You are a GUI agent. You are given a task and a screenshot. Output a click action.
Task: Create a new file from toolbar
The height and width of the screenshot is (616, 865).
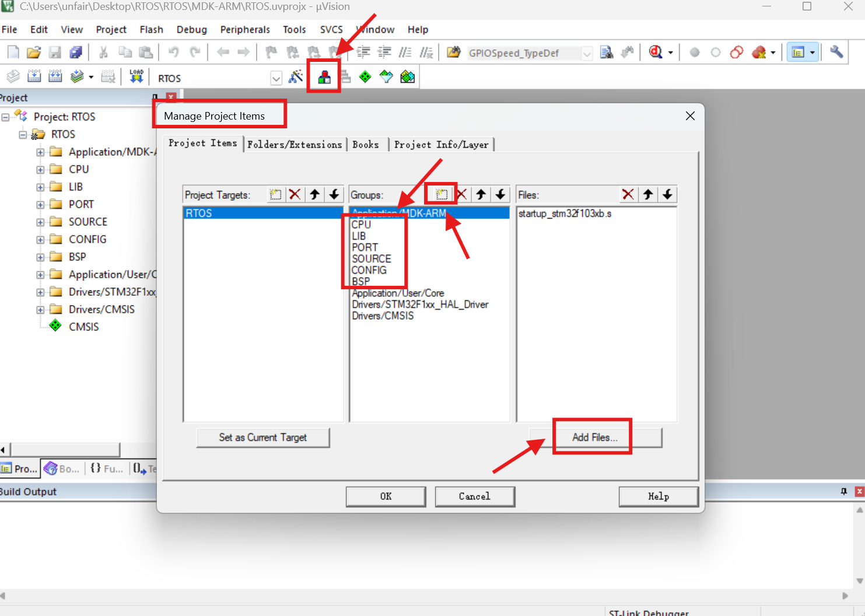coord(13,52)
